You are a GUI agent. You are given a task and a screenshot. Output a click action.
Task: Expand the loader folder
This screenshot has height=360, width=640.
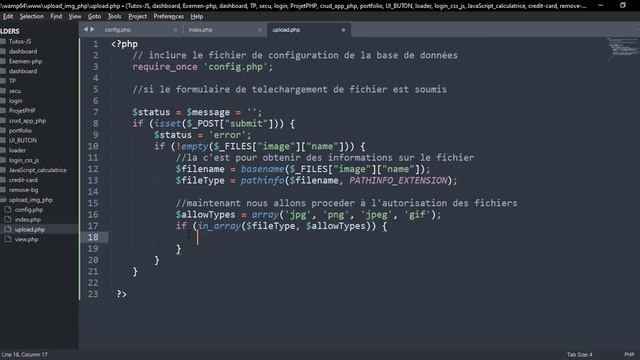click(17, 150)
